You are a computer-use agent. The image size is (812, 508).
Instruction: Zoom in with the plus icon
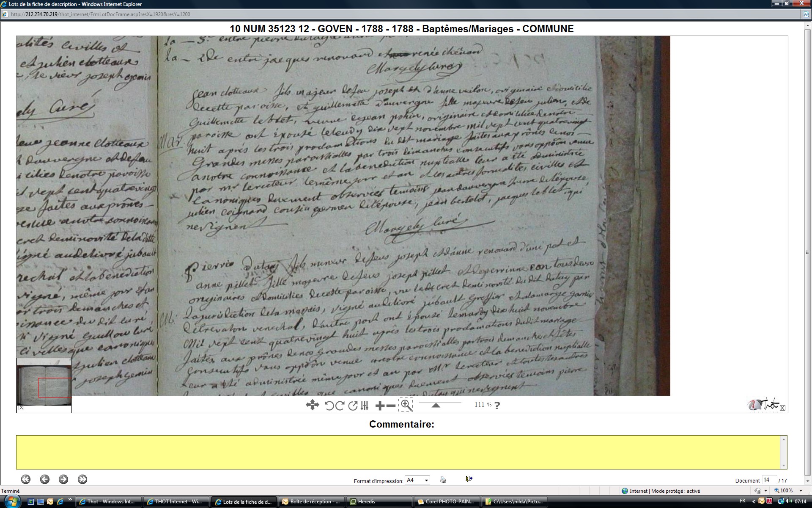pos(379,406)
